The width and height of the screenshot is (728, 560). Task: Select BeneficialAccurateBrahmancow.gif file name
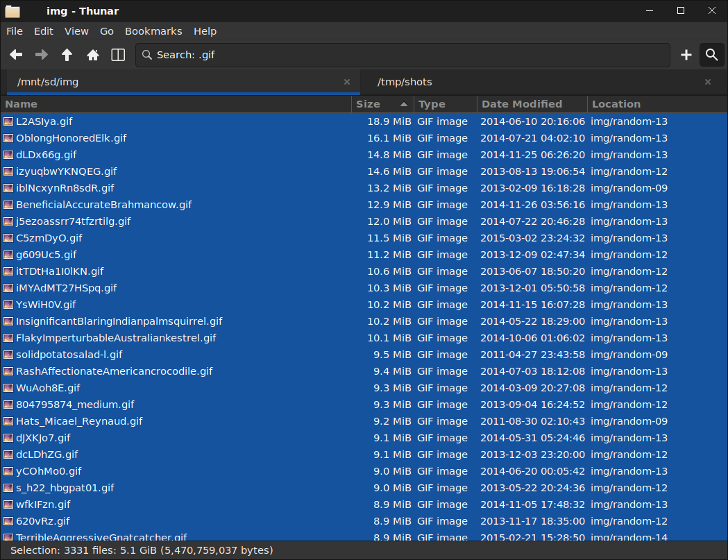coord(104,205)
